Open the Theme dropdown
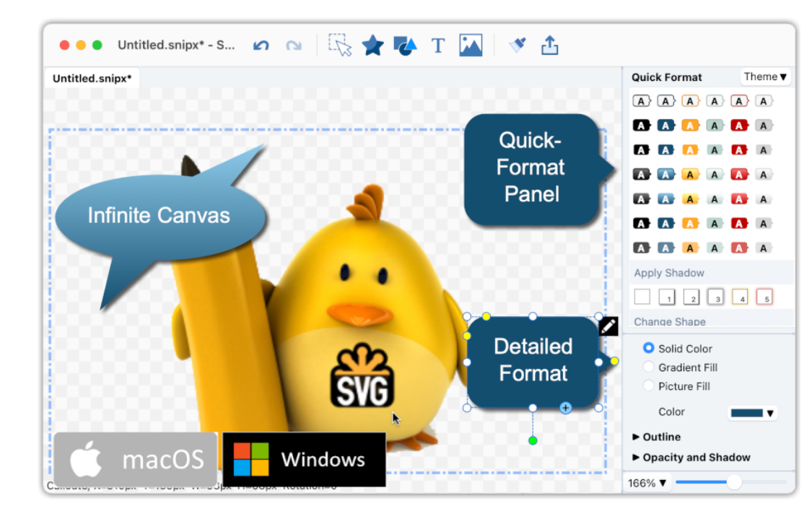Viewport: 812px width, 506px height. pos(765,77)
